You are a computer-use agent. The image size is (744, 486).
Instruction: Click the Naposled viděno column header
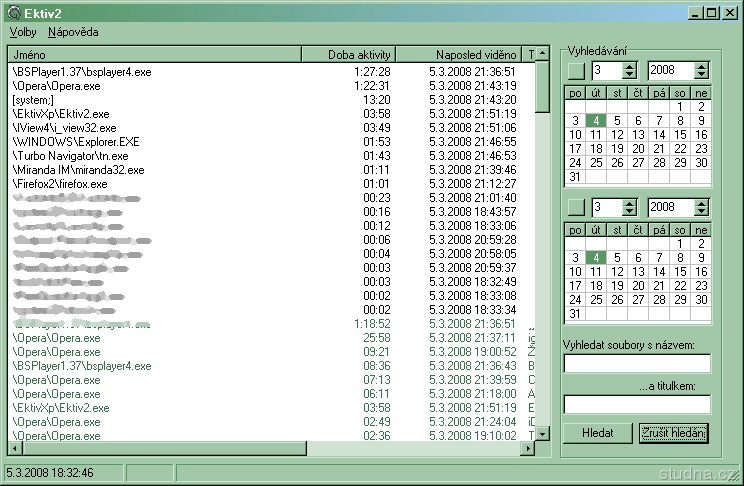coord(462,54)
